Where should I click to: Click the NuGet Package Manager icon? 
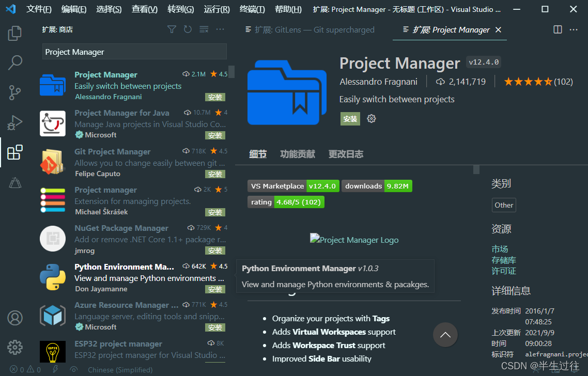[x=53, y=239]
